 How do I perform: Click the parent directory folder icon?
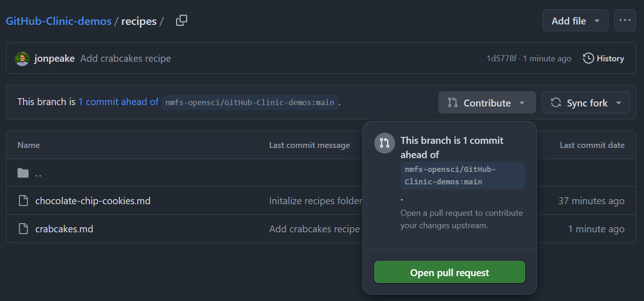tap(23, 173)
